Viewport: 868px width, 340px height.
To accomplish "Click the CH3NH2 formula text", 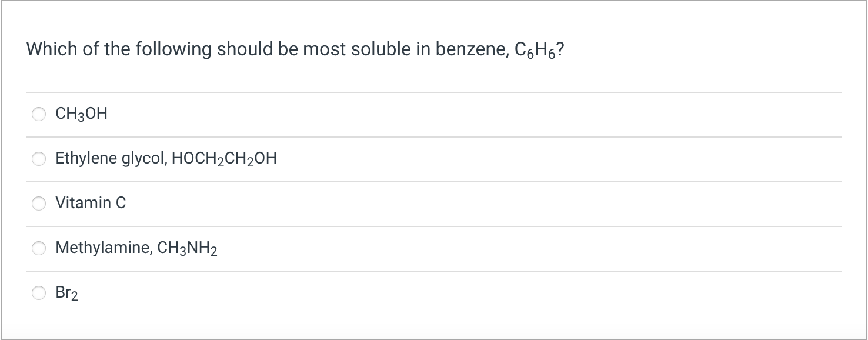I will coord(188,248).
